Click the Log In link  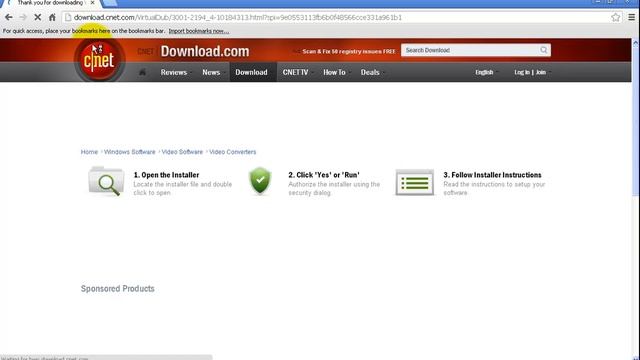[522, 72]
